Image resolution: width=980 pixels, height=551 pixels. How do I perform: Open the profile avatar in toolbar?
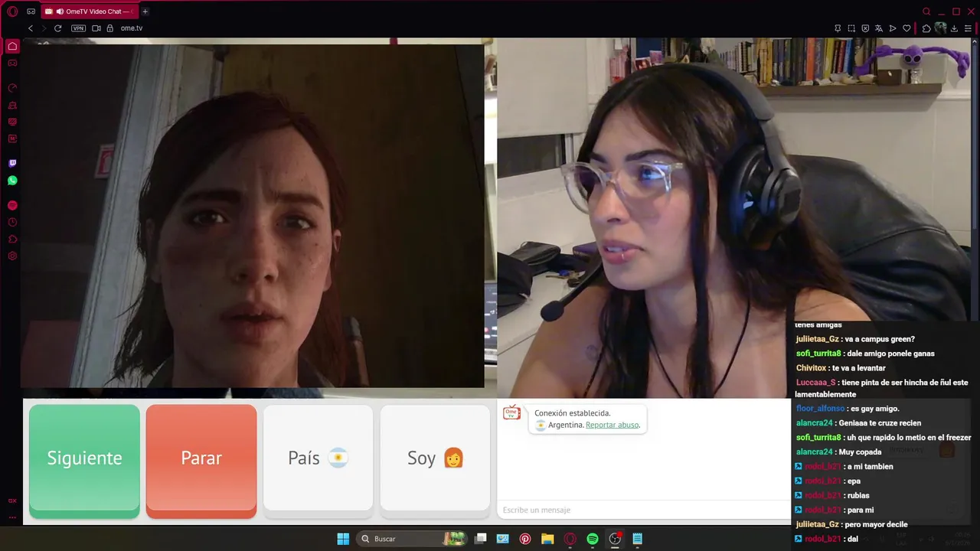(940, 28)
